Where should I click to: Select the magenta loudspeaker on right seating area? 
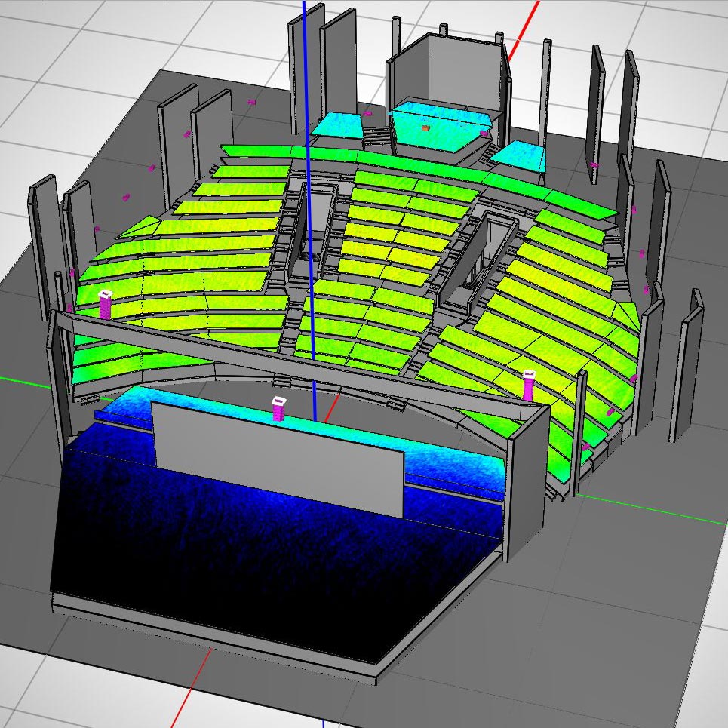pos(529,385)
